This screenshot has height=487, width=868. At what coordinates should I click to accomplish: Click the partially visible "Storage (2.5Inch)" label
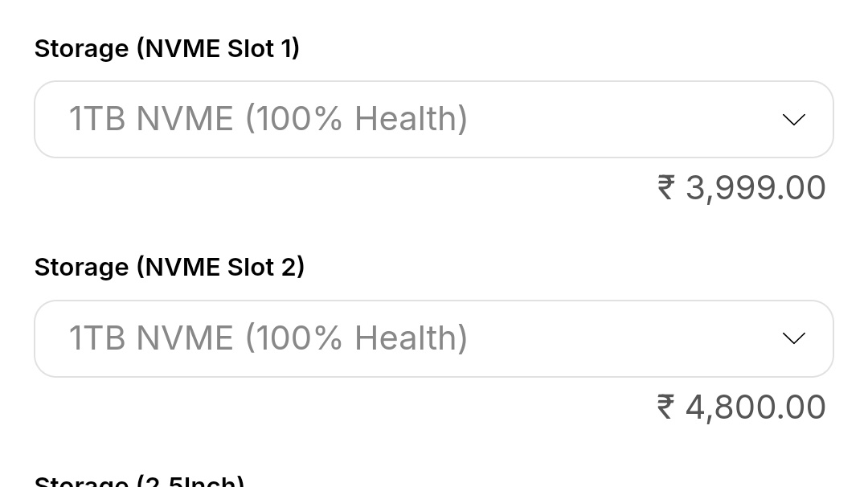point(139,481)
